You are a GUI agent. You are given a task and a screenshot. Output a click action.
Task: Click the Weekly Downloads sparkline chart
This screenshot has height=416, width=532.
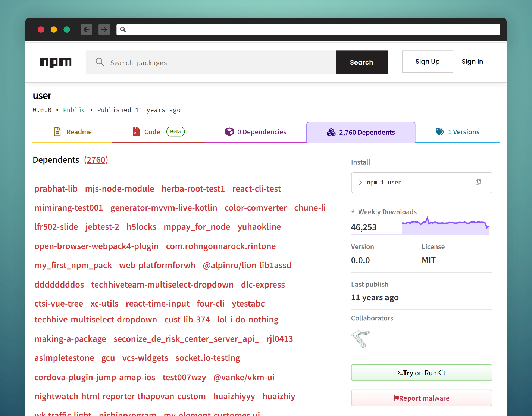click(445, 224)
